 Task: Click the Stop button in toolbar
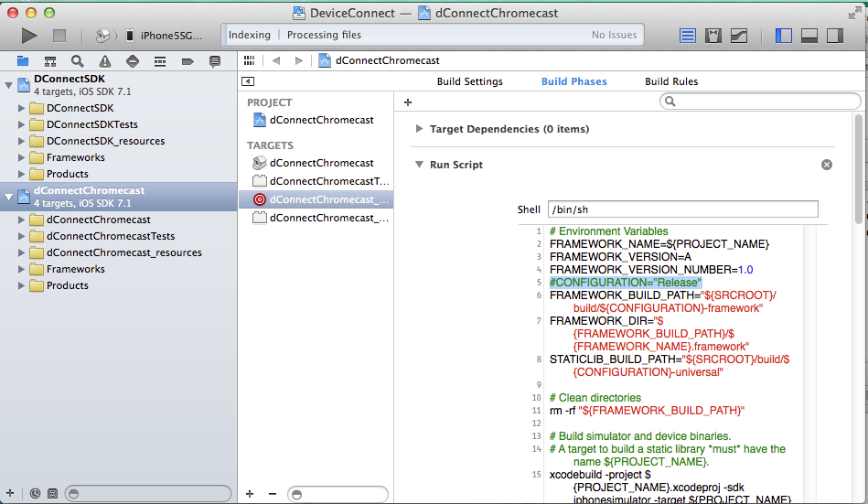[x=59, y=36]
